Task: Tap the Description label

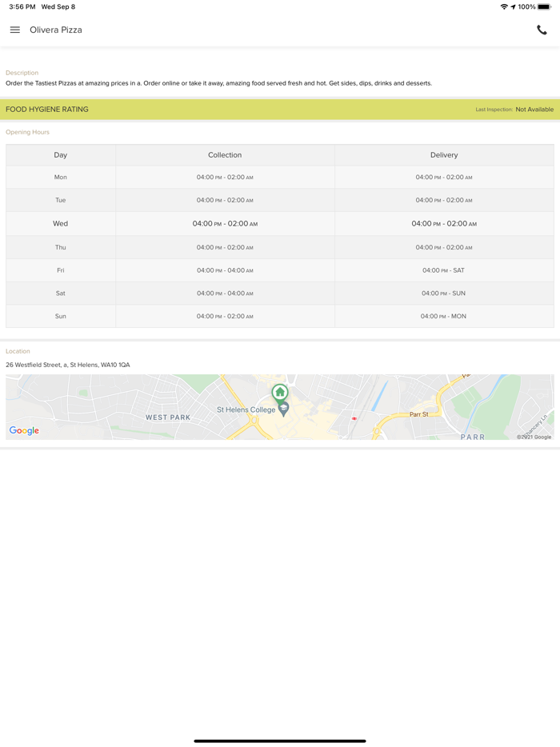Action: (22, 73)
